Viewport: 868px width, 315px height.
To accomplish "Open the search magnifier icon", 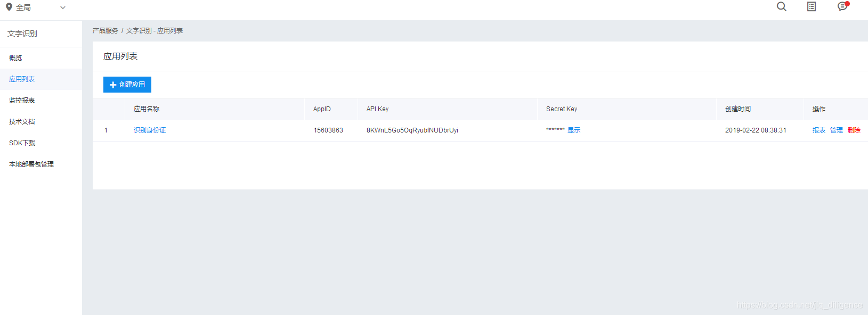I will [782, 7].
